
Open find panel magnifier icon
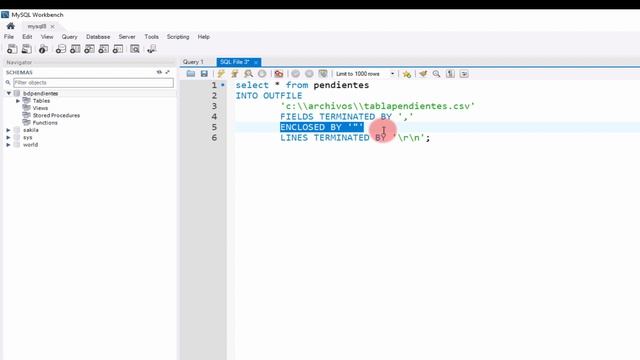(436, 74)
